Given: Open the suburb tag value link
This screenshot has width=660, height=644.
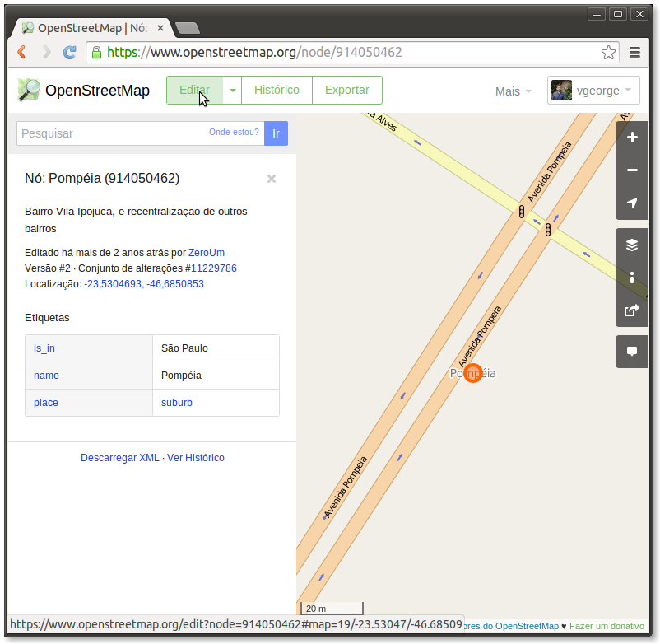Looking at the screenshot, I should point(177,403).
